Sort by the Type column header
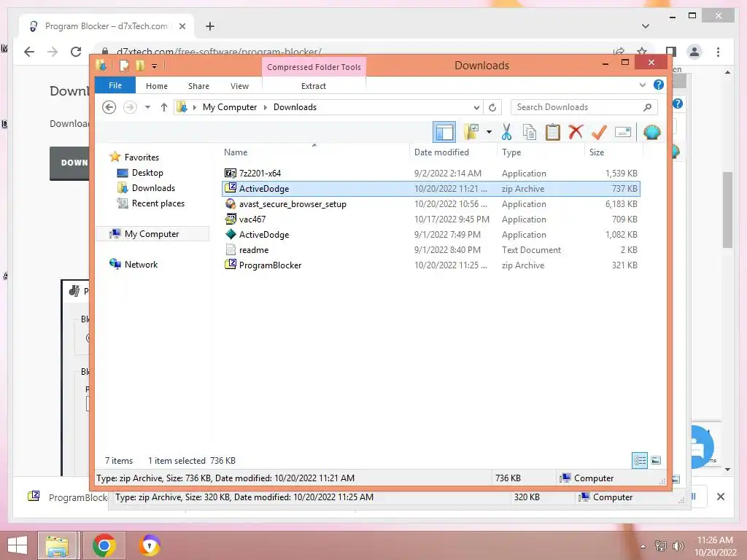This screenshot has width=747, height=560. tap(541, 152)
